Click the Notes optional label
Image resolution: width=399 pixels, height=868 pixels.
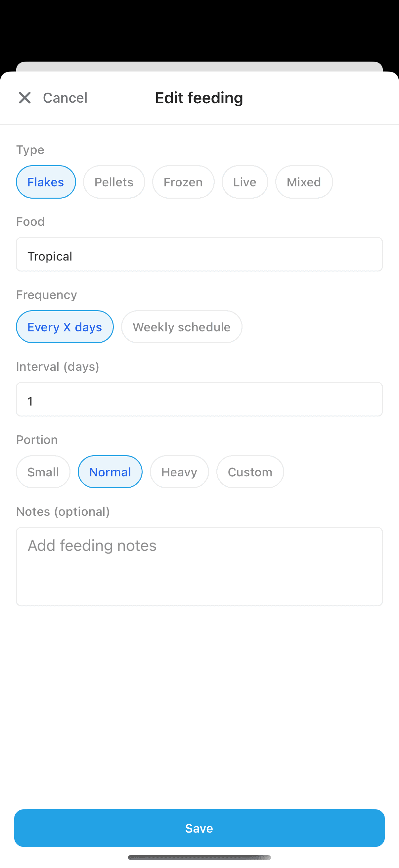(63, 511)
